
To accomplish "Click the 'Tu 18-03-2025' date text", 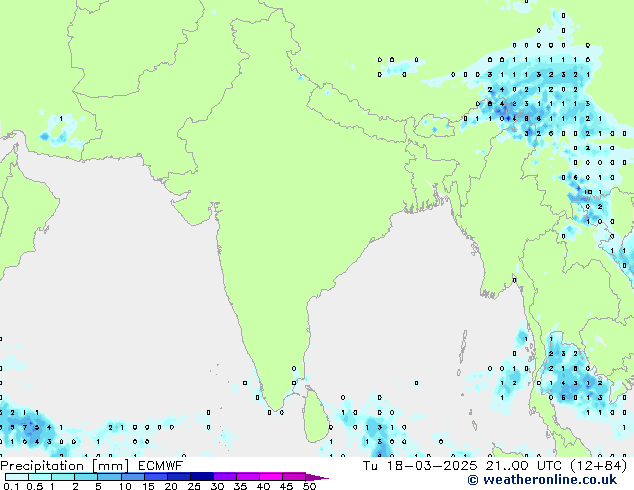I will point(420,466).
